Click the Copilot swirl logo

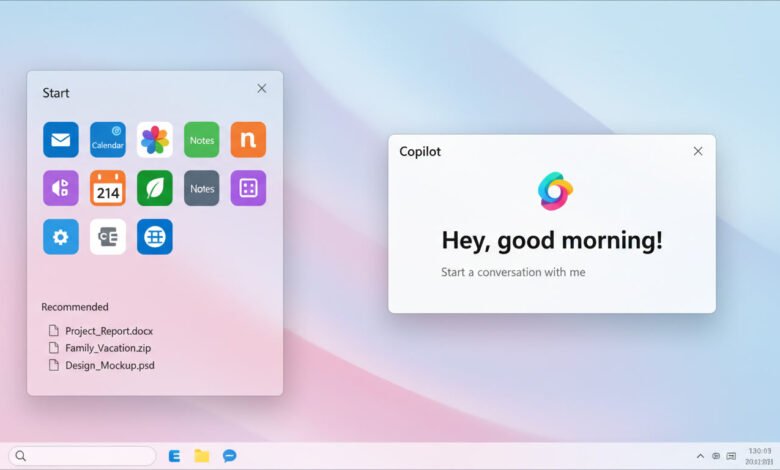tap(555, 191)
